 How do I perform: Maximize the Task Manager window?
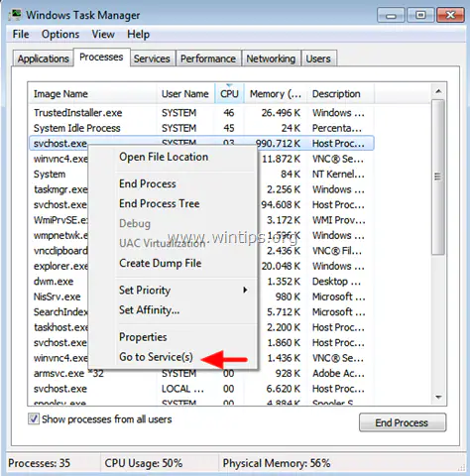[x=420, y=15]
